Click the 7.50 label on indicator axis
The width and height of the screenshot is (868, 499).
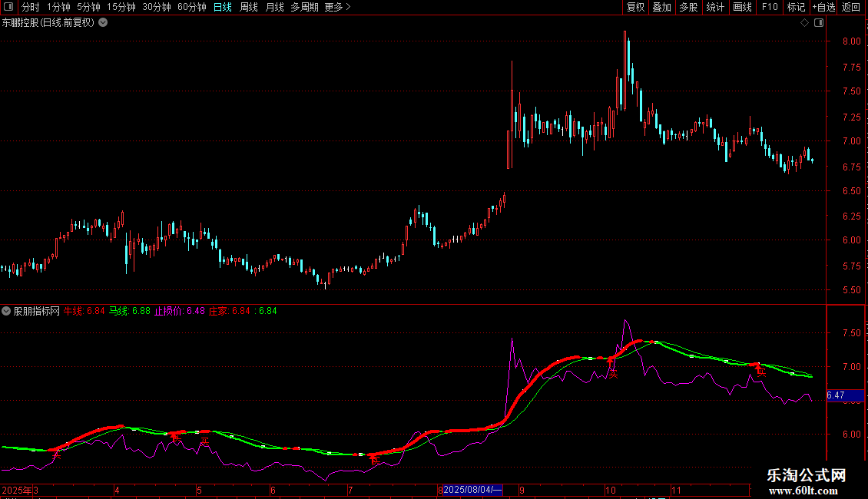click(x=851, y=333)
